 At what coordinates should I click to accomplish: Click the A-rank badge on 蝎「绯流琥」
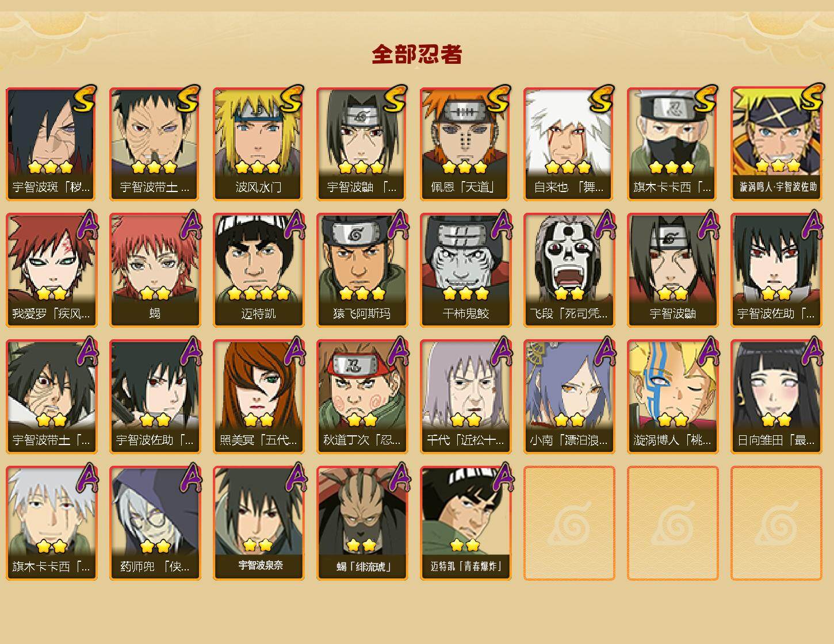tap(397, 478)
